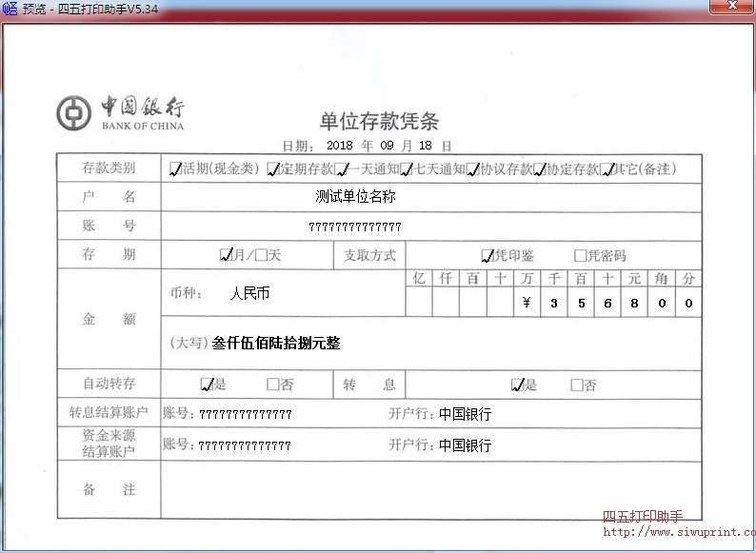Click digit 0 in the 角 column
The height and width of the screenshot is (553, 756).
[x=662, y=304]
